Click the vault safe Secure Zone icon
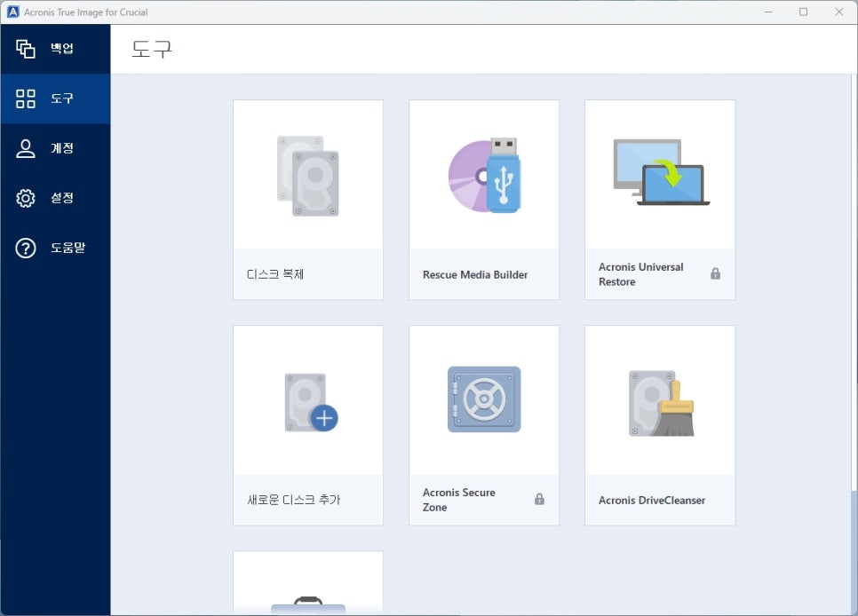858x616 pixels. pyautogui.click(x=484, y=399)
